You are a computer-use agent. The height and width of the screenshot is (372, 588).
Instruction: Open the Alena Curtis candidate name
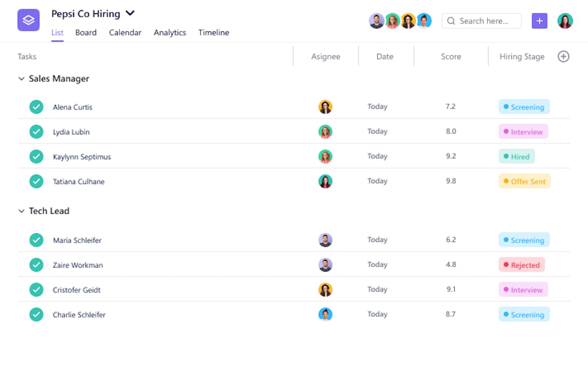coord(73,107)
